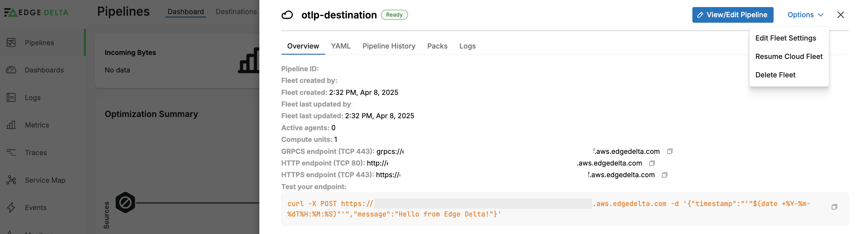Click the bar chart icon in Incoming Bytes
This screenshot has width=868, height=234.
pyautogui.click(x=249, y=61)
